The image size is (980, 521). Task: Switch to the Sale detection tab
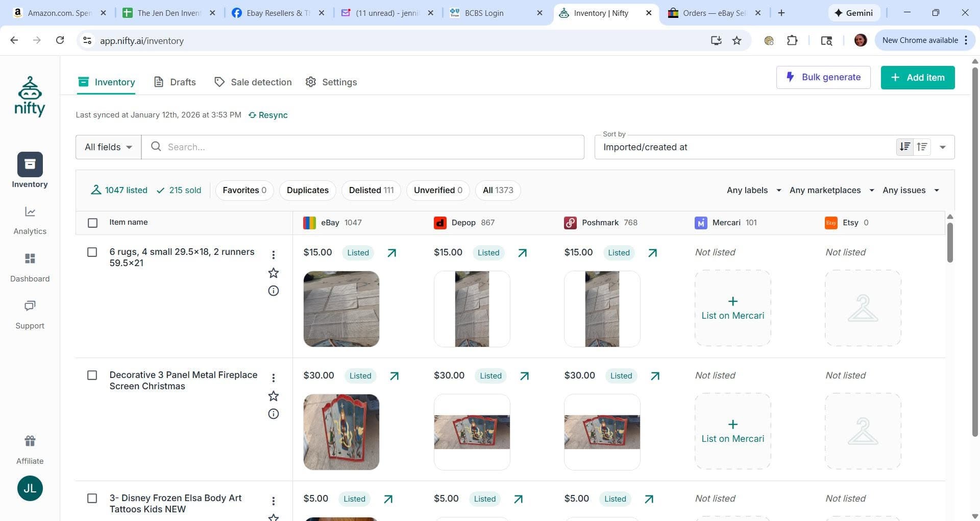tap(253, 82)
